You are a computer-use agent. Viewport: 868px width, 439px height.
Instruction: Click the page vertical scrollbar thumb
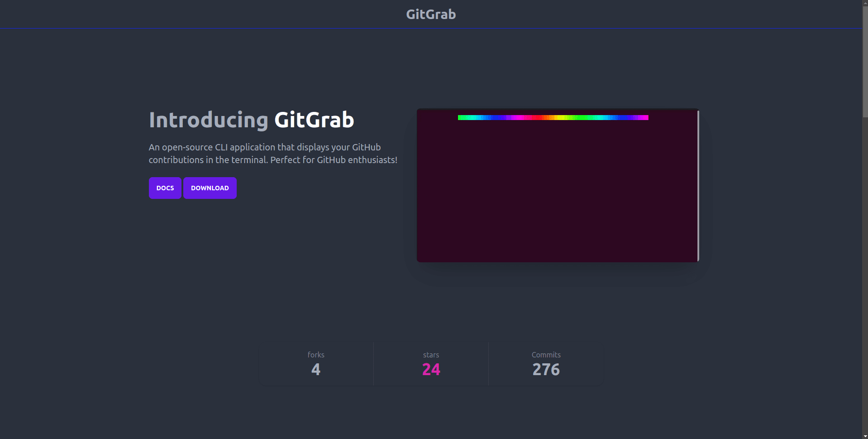pos(865,61)
